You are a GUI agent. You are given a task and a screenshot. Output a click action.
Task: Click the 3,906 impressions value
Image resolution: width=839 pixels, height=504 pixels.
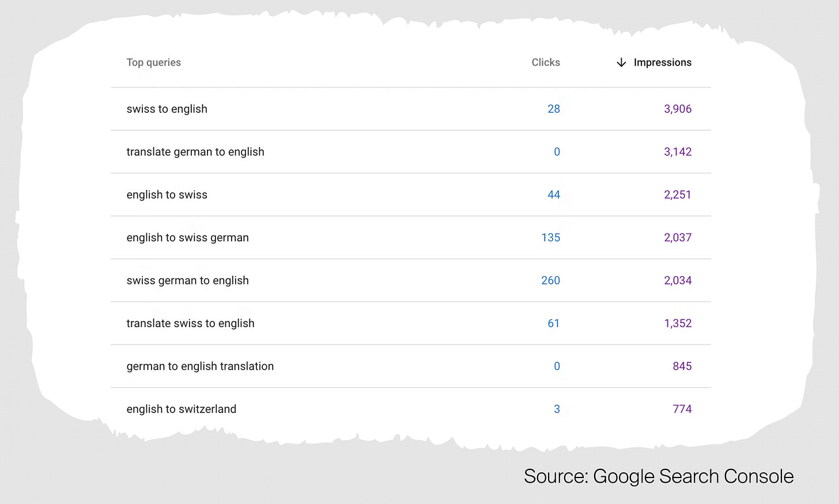(678, 109)
